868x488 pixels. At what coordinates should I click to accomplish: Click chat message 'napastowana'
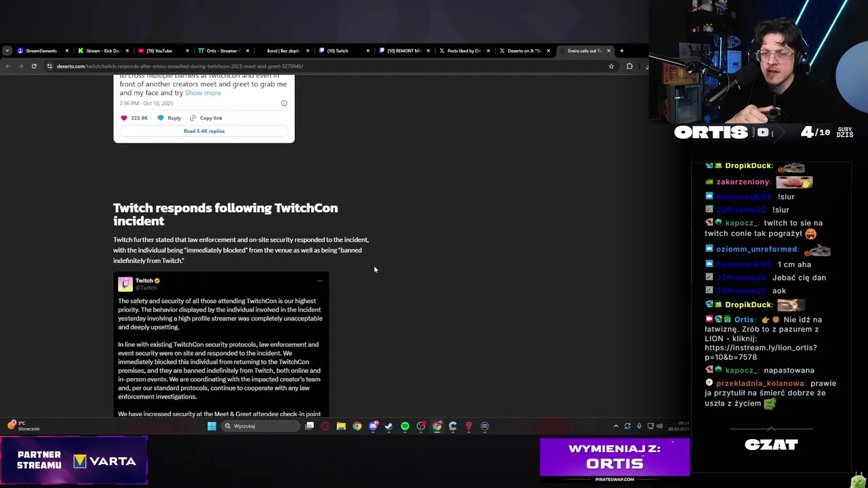[789, 370]
